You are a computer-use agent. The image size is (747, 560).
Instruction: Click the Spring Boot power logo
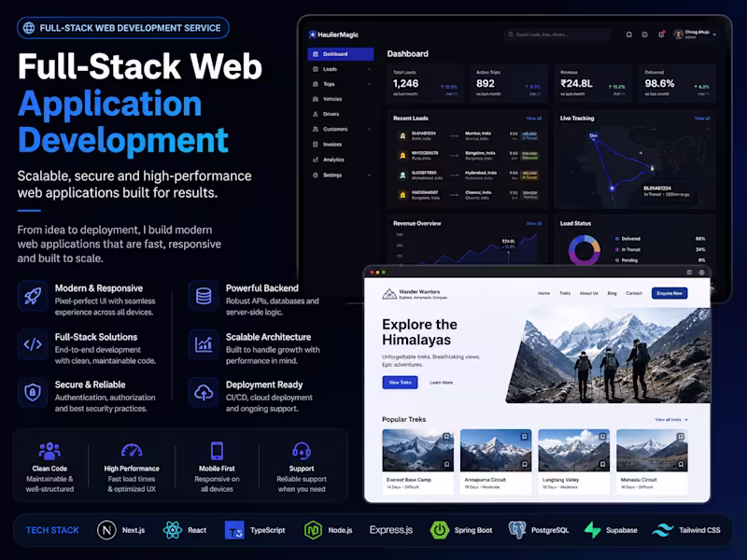pos(439,530)
